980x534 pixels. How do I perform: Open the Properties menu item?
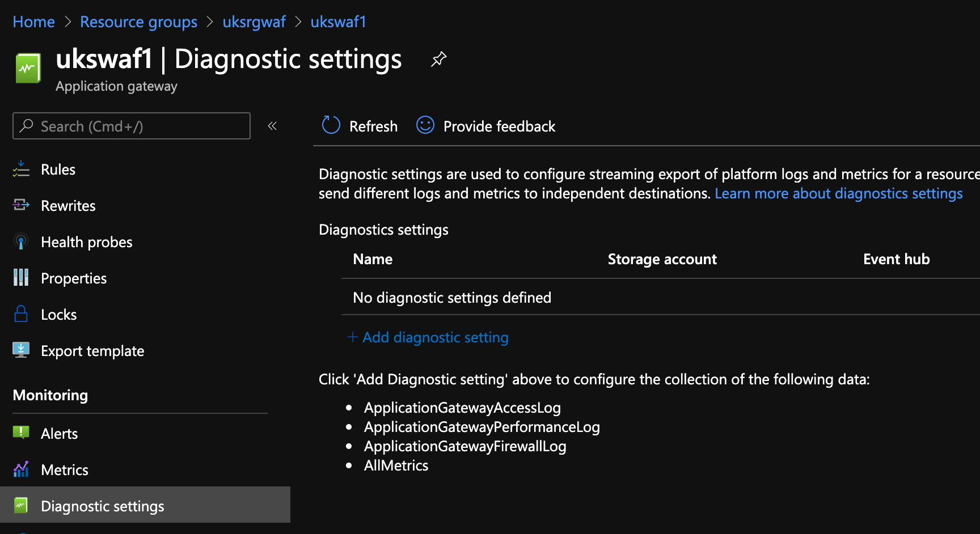click(74, 278)
